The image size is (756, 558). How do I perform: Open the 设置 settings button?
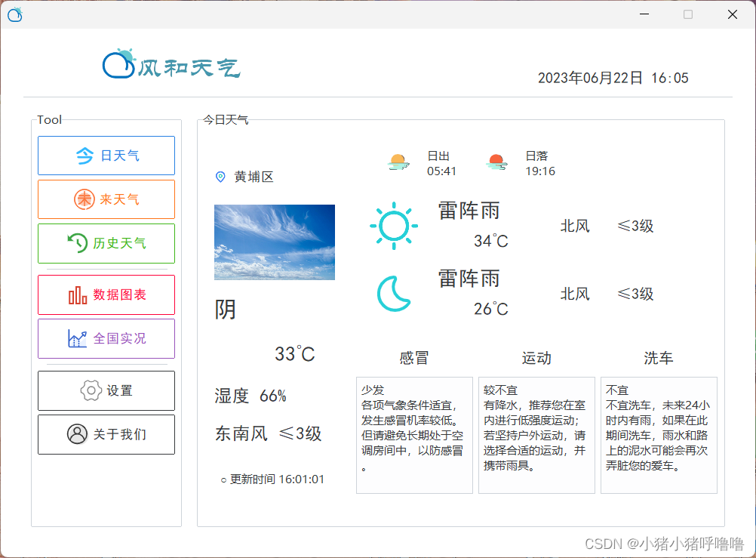(x=106, y=390)
